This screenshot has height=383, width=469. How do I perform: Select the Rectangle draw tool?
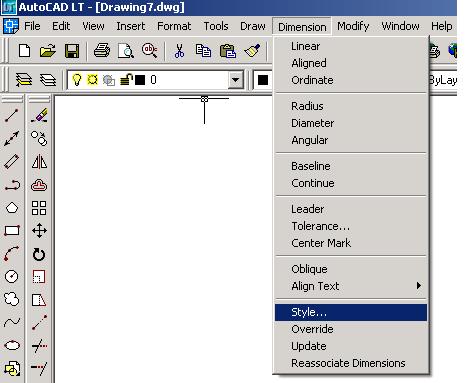tap(12, 231)
